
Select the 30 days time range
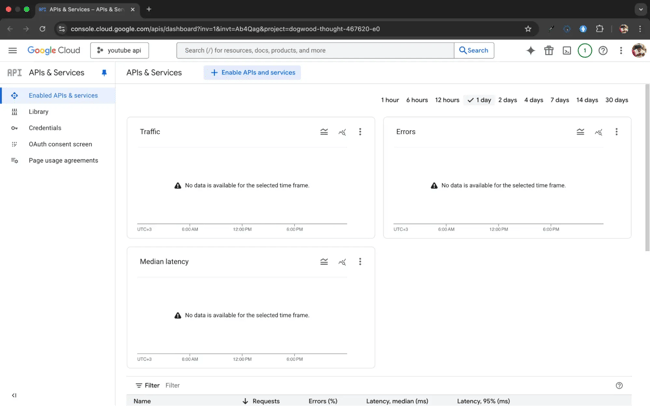616,100
